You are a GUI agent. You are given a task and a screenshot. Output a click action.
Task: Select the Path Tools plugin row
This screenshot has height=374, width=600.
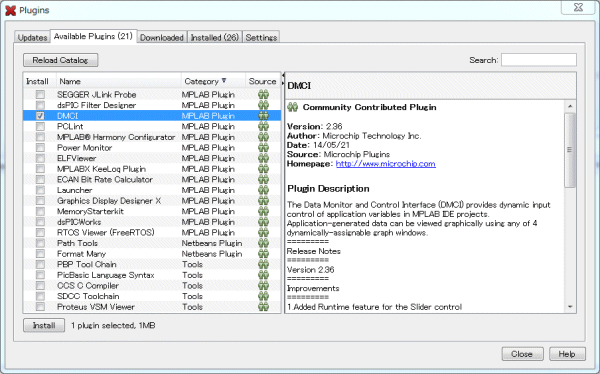coord(152,243)
